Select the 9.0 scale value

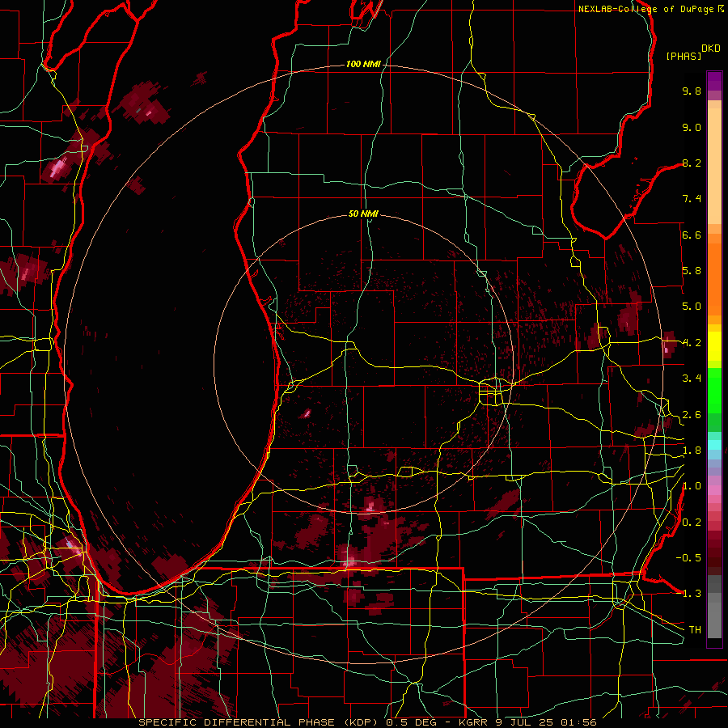pos(692,127)
